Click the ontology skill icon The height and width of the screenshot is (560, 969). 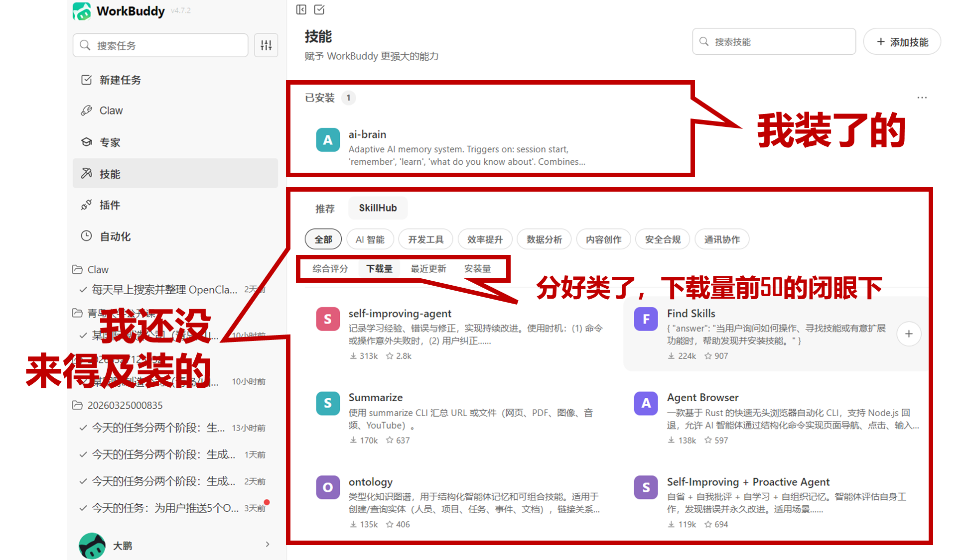click(328, 487)
